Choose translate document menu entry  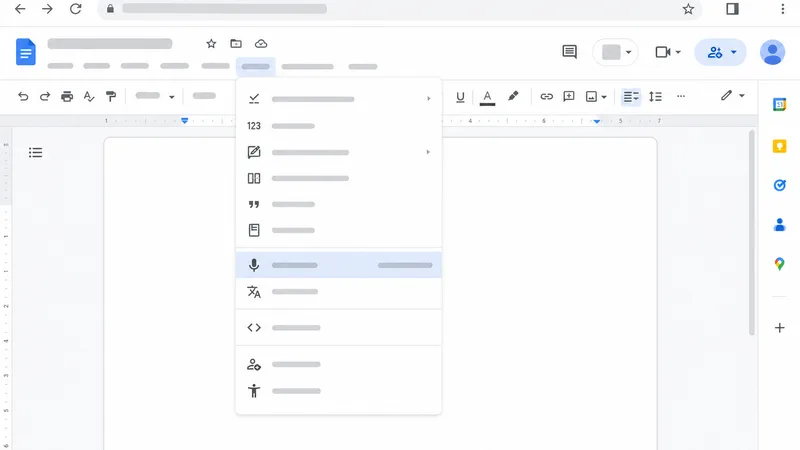[339, 292]
